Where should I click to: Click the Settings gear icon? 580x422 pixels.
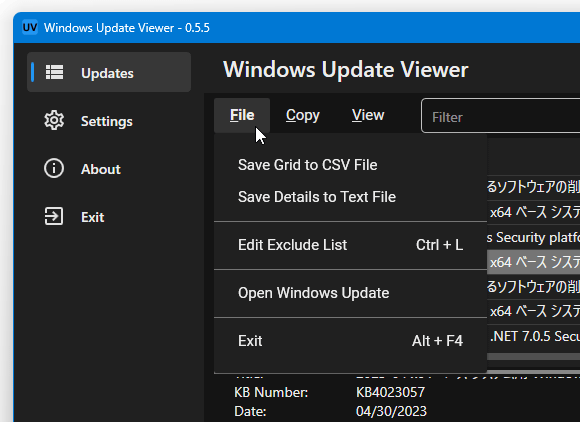54,120
